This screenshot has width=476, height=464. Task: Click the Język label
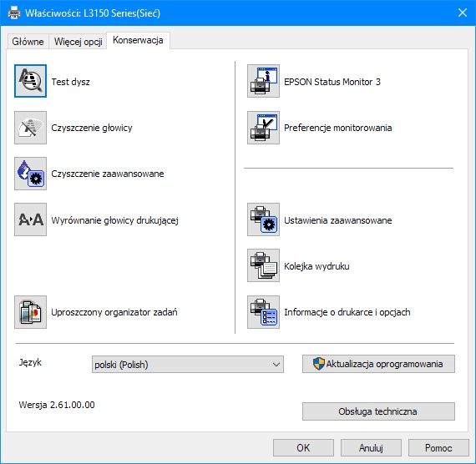[30, 363]
